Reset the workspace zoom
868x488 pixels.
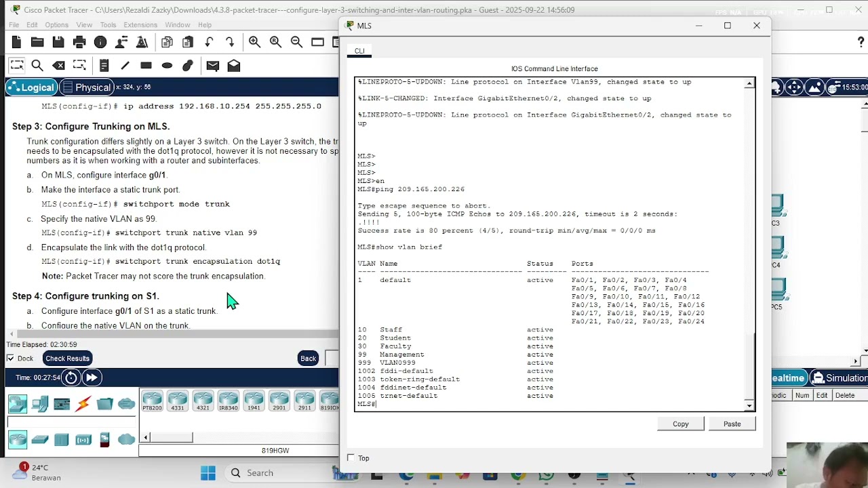(x=275, y=42)
